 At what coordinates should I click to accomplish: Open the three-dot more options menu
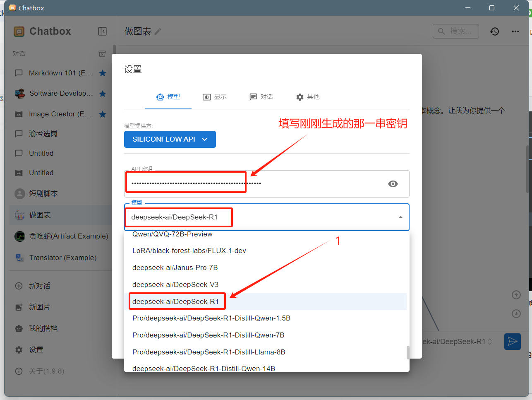point(515,31)
